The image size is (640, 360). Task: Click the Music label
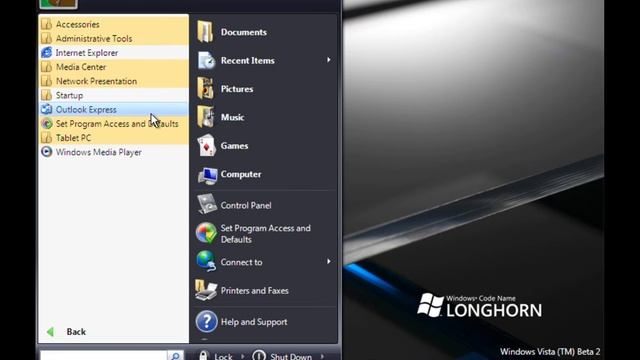[x=233, y=118]
